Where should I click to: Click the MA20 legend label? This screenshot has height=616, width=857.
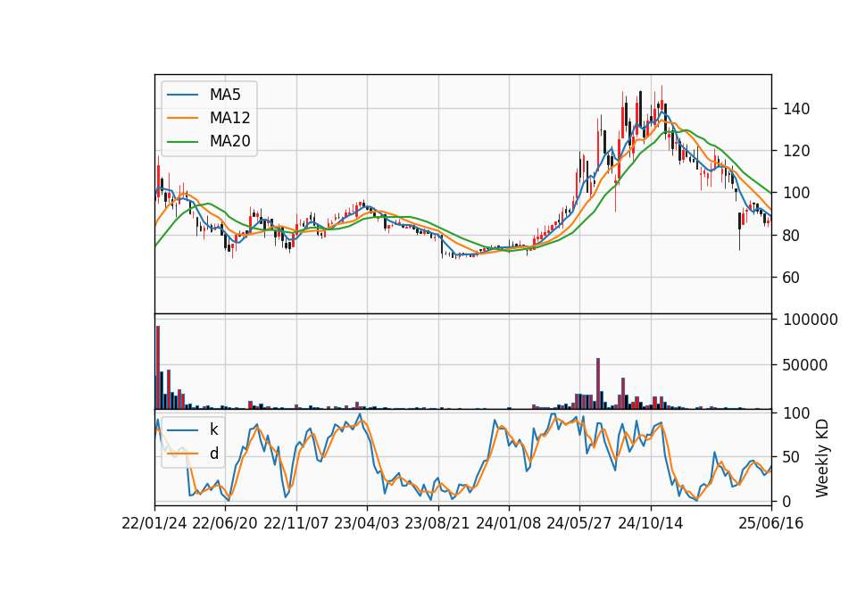(229, 141)
